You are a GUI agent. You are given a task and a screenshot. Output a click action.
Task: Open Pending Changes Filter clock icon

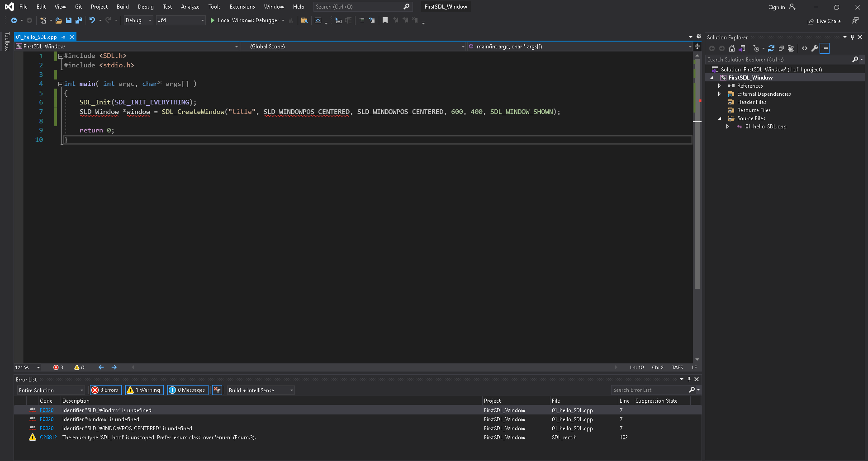point(756,48)
